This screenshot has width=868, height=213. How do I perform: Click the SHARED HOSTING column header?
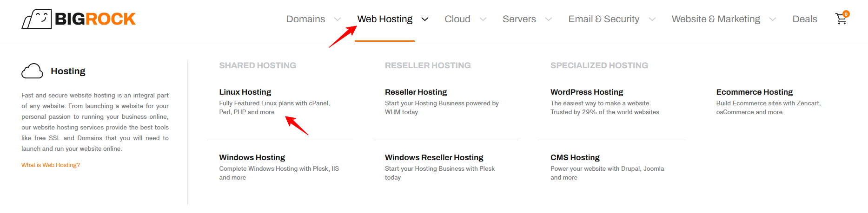pyautogui.click(x=258, y=65)
